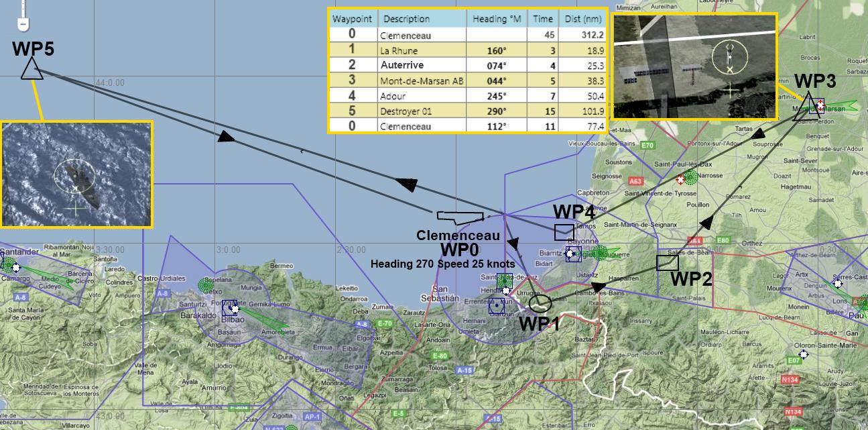Click the Auterrive description in waypoint table
Viewport: 868px width, 430px height.
(401, 66)
